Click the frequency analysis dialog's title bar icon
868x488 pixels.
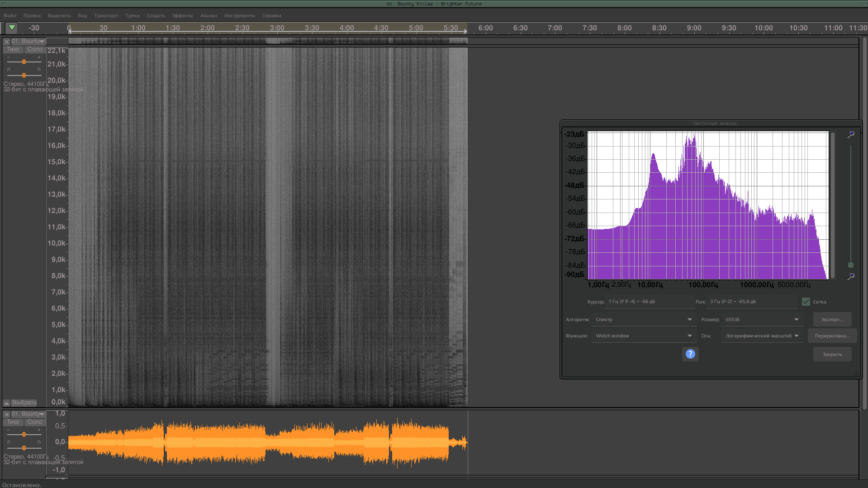pyautogui.click(x=567, y=123)
